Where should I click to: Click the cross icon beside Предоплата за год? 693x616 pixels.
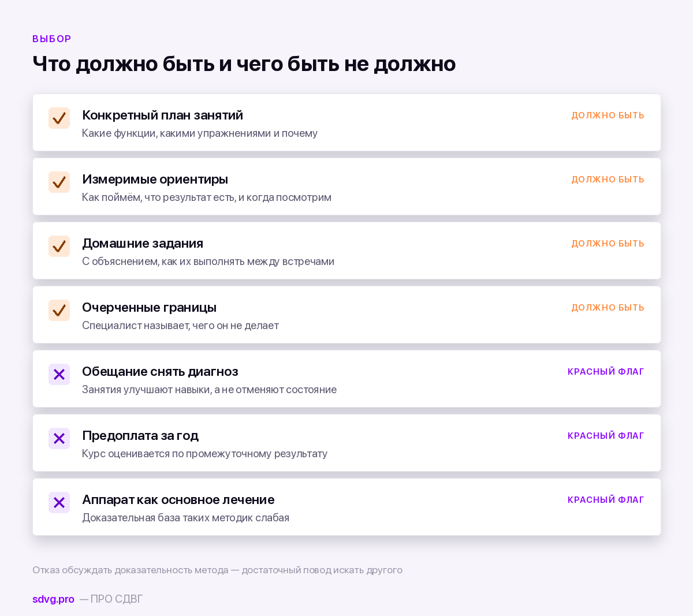click(x=59, y=439)
